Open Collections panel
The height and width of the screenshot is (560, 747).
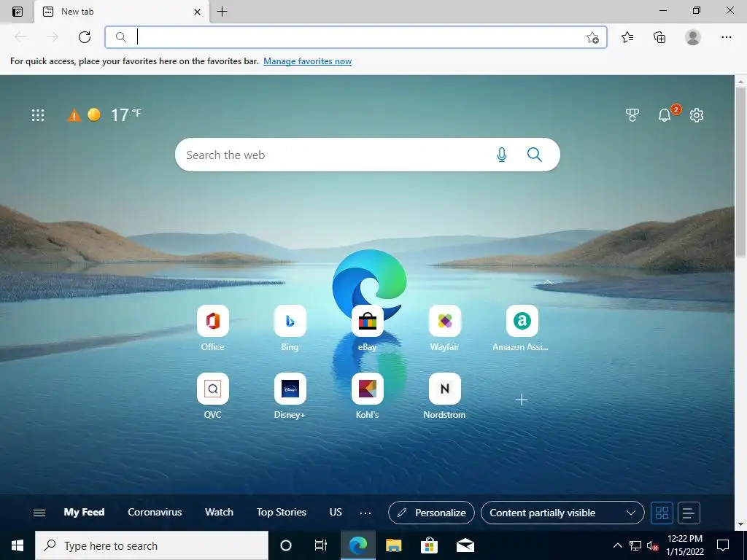pos(659,37)
